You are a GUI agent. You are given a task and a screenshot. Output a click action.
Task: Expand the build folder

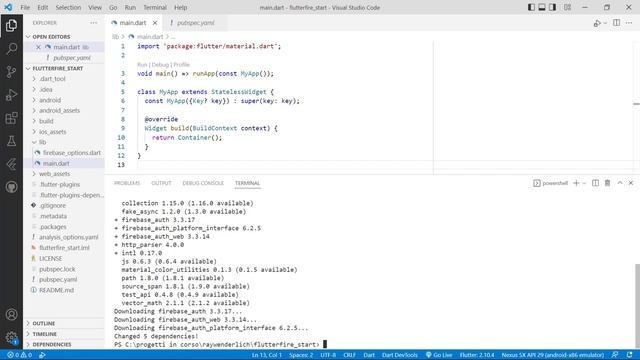point(64,121)
